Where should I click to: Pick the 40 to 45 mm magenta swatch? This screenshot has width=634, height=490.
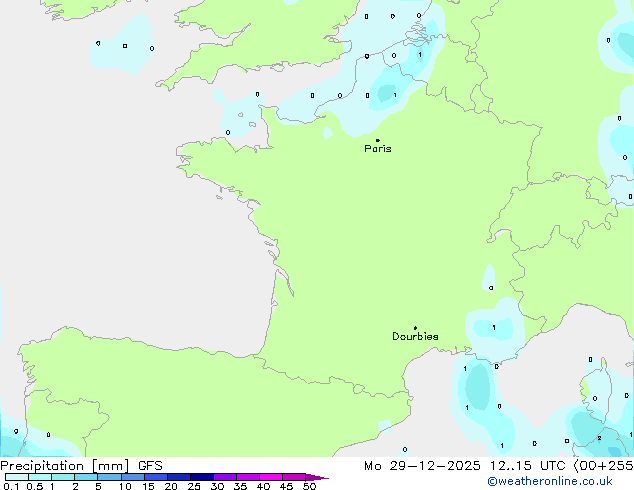tap(272, 478)
